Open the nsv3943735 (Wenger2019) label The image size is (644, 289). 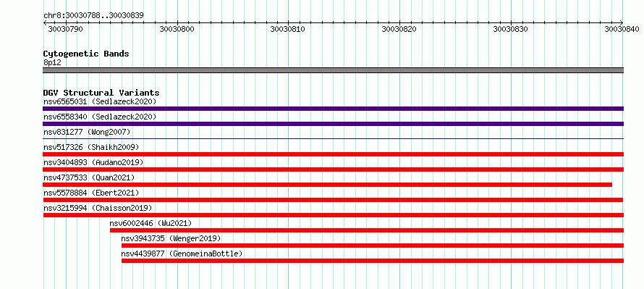(171, 238)
